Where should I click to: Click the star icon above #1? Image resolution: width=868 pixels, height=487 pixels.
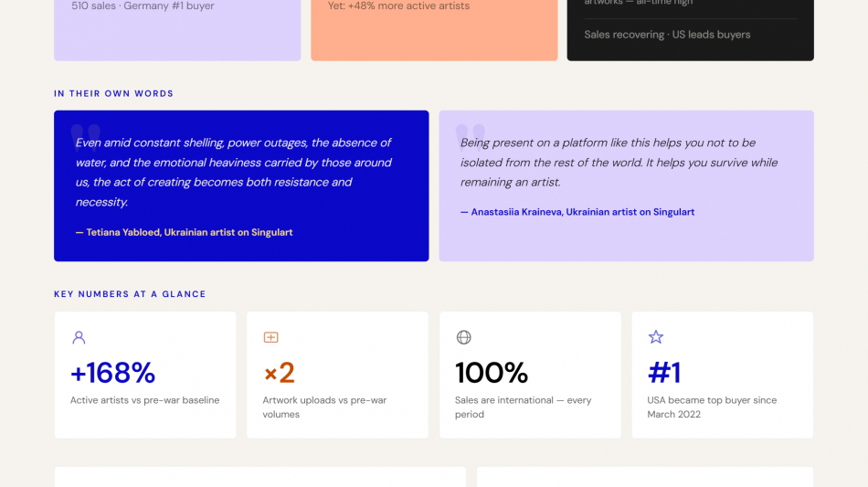[655, 337]
